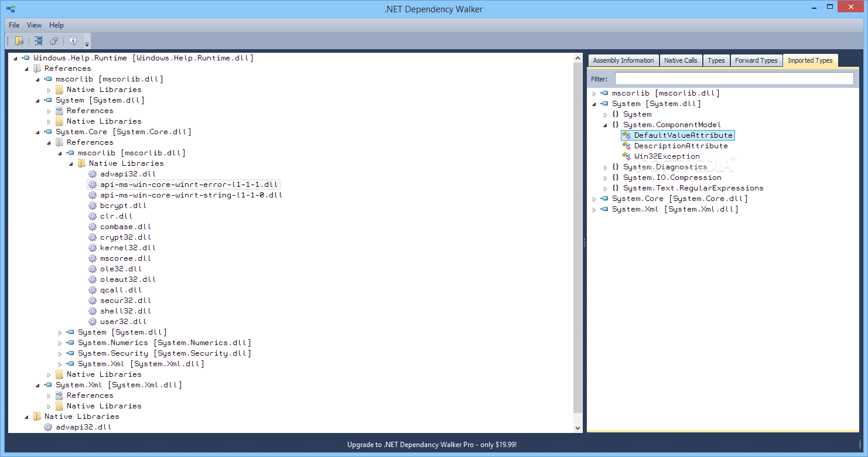Open the File menu
This screenshot has height=457, width=868.
(14, 25)
